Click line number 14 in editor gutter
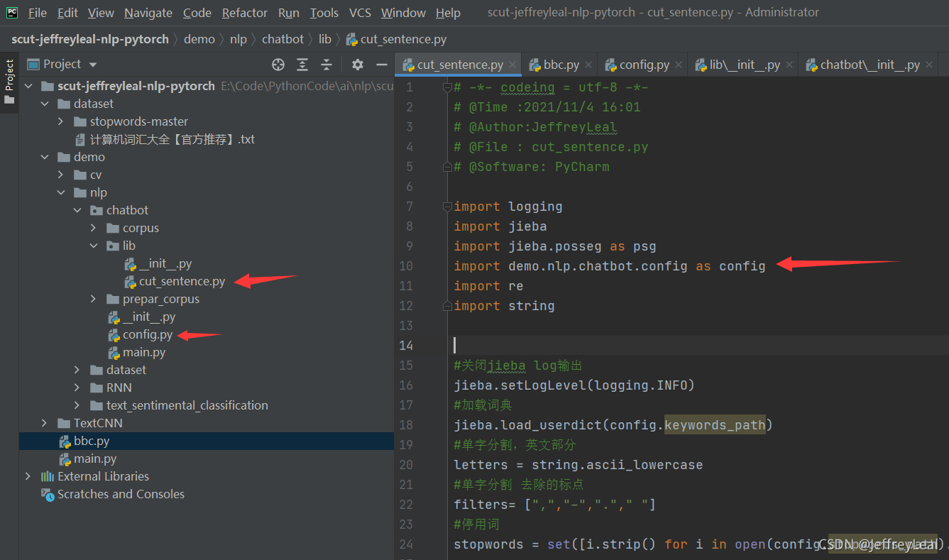Viewport: 949px width, 560px height. [x=406, y=346]
